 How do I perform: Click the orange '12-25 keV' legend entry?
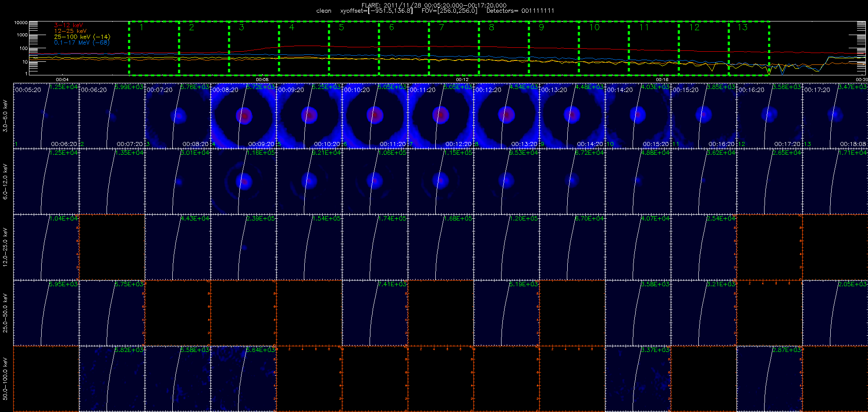[x=70, y=31]
